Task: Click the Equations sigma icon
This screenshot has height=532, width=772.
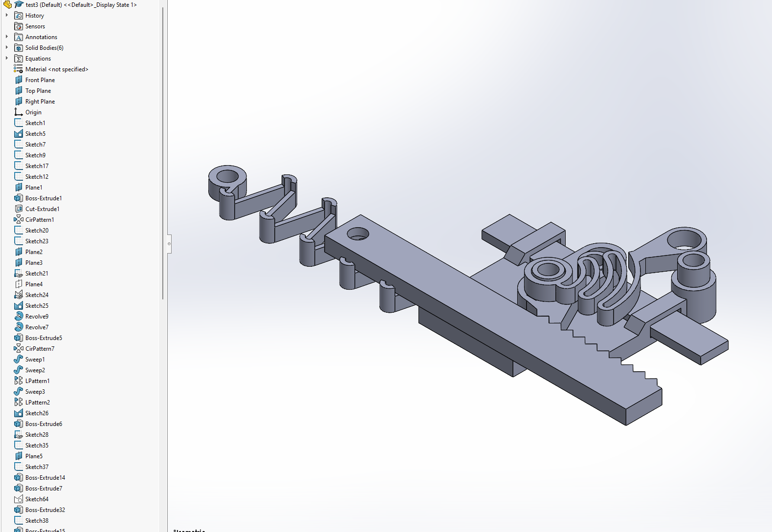Action: (19, 59)
